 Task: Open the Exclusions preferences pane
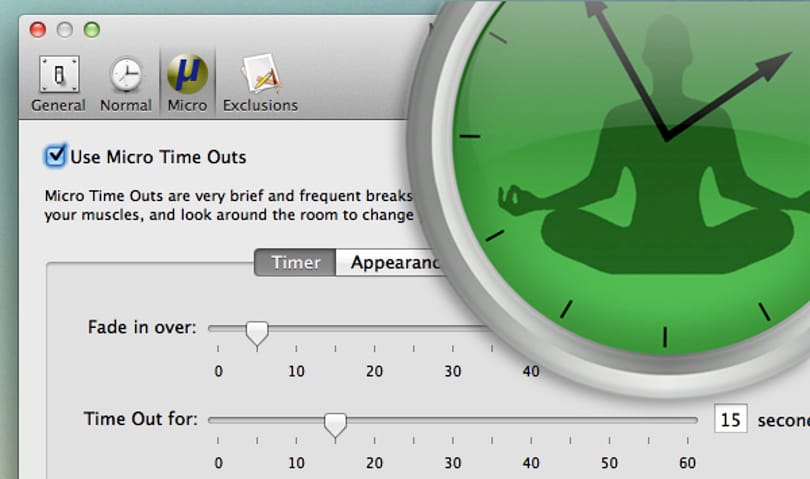(x=260, y=84)
